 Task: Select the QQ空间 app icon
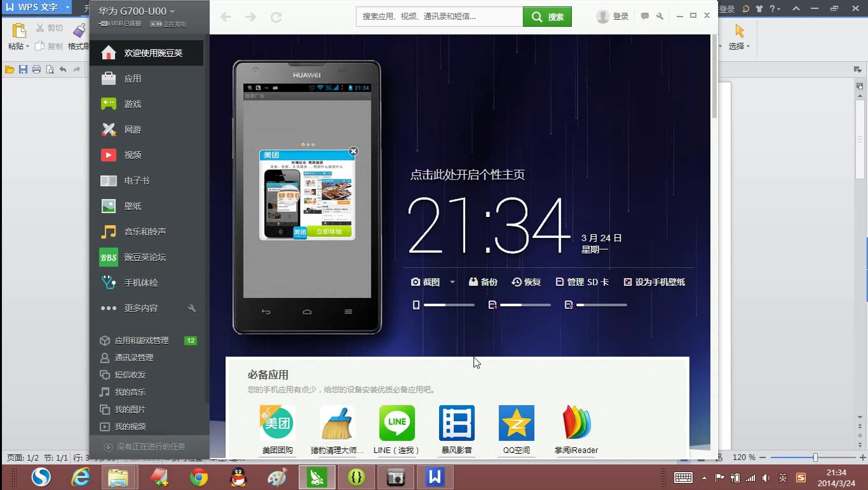(x=516, y=423)
